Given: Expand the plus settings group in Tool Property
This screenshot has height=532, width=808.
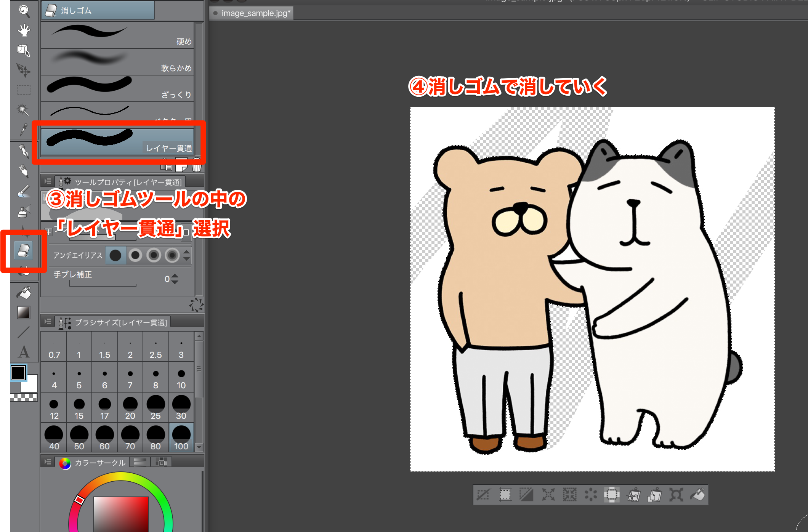Looking at the screenshot, I should point(49,232).
